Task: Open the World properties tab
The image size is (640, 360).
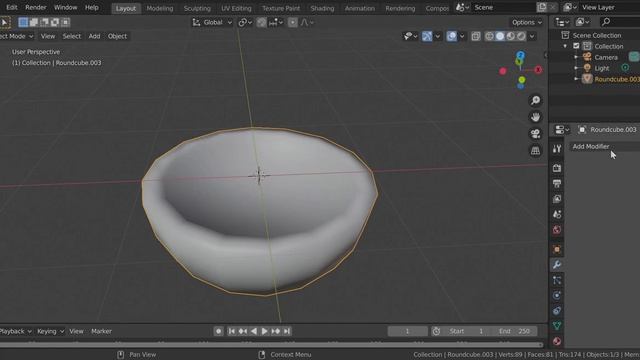Action: [557, 230]
